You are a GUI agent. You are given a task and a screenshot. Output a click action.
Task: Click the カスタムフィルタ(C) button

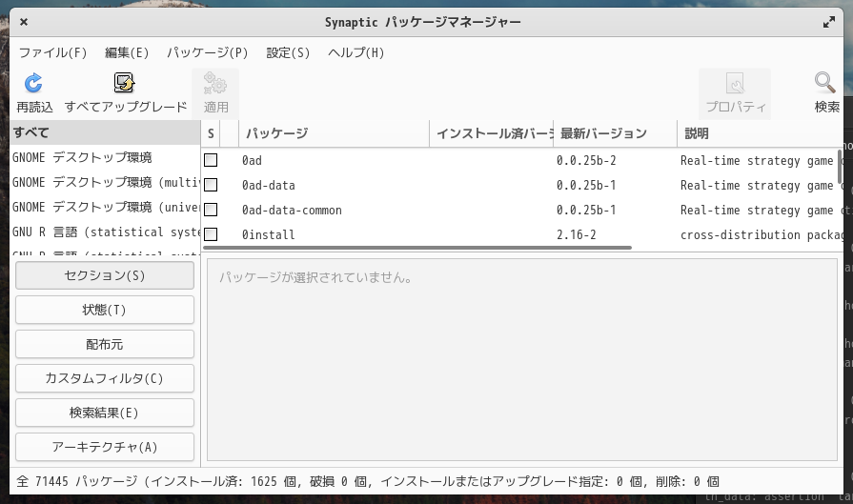[105, 378]
